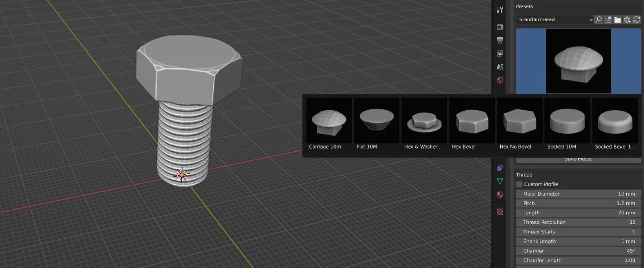644x268 pixels.
Task: Click the Shank Length field
Action: [578, 241]
